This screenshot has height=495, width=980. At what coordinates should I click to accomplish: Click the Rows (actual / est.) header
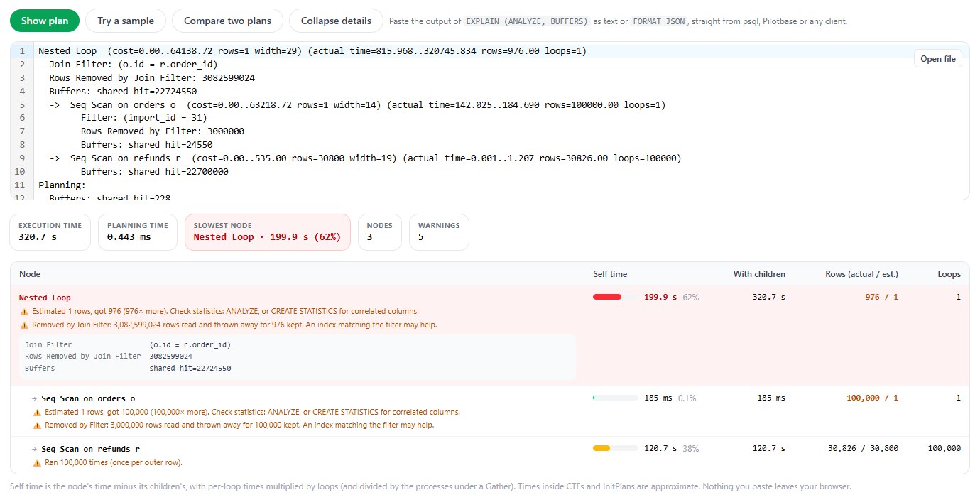click(861, 273)
